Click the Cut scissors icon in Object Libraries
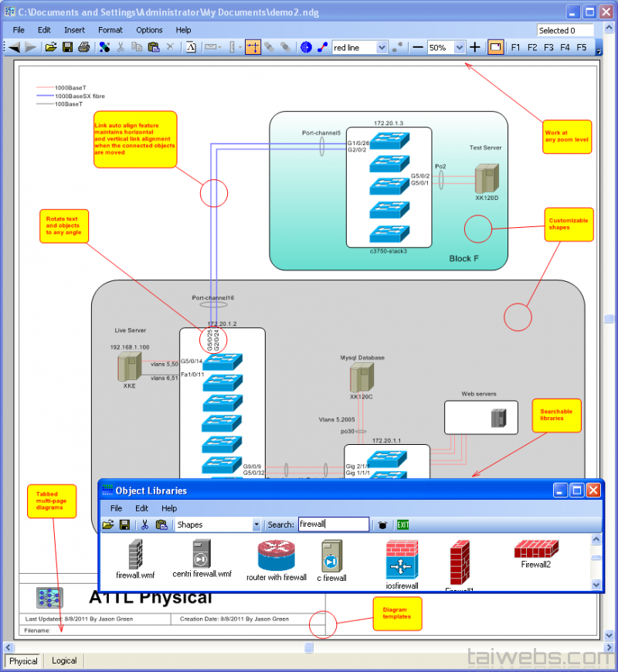This screenshot has width=618, height=672. (x=144, y=524)
